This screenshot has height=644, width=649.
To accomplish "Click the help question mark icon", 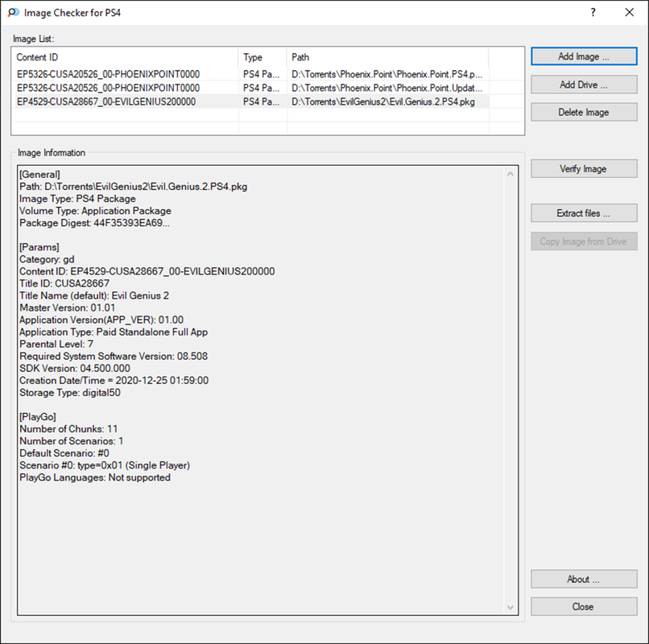I will coord(593,12).
